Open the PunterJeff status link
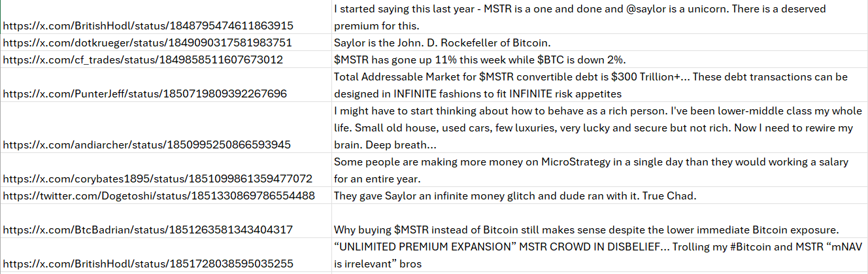This screenshot has height=274, width=868. [x=144, y=94]
